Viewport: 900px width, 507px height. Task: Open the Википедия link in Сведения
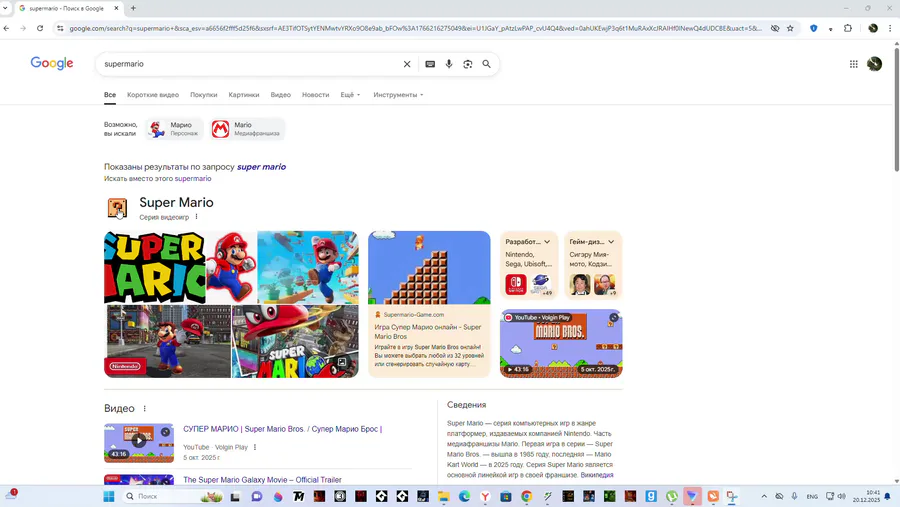(597, 475)
